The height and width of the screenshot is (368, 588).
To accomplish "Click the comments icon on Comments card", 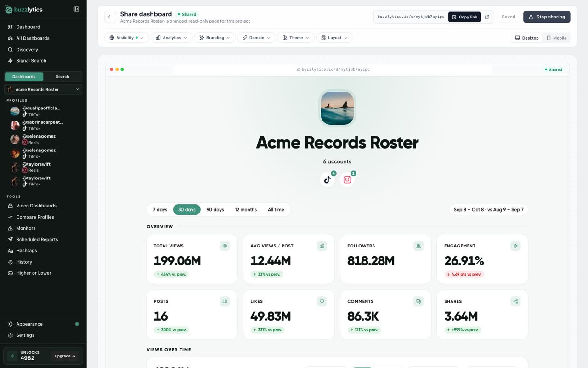I will [x=418, y=302].
